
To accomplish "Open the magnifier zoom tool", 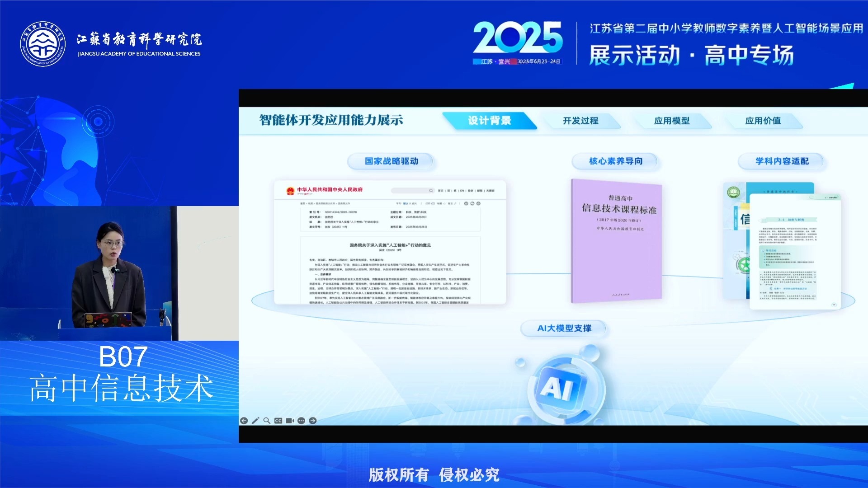I will (x=267, y=421).
